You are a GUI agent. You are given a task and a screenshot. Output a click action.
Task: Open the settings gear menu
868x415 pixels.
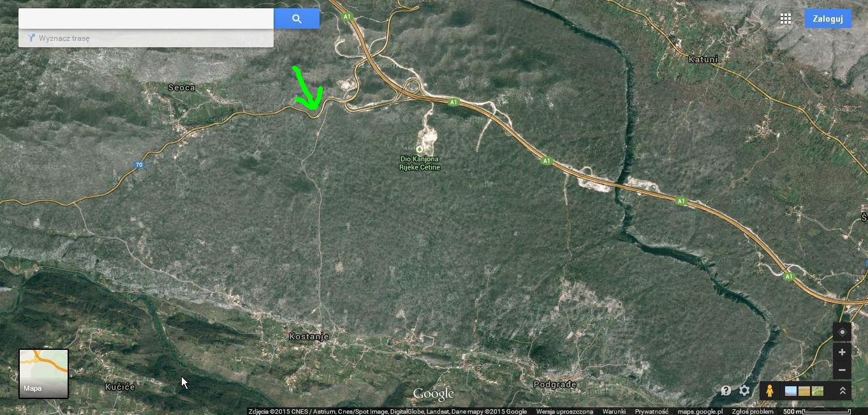(x=744, y=391)
